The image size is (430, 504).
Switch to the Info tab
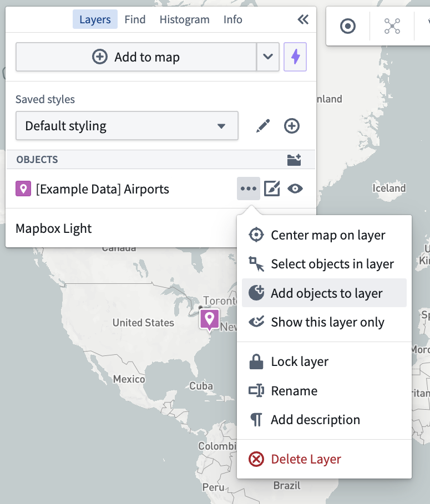point(232,19)
